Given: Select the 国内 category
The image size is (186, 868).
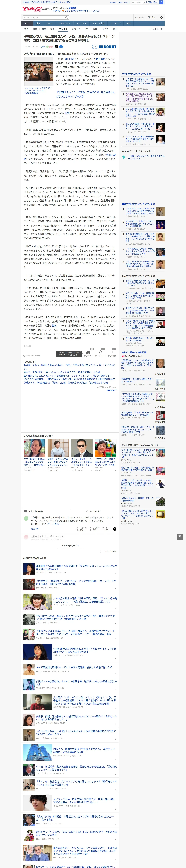Looking at the screenshot, I should [x=35, y=29].
